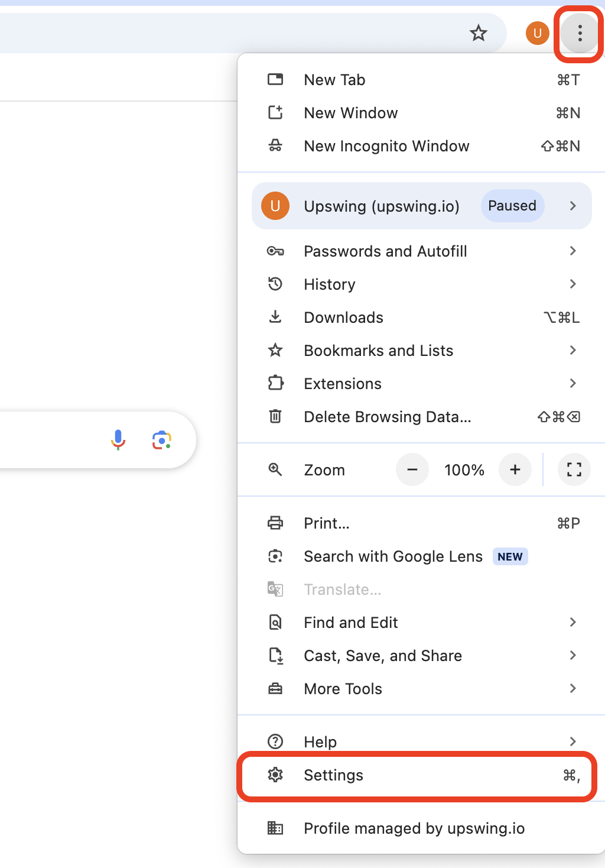Click the Extensions puzzle-piece icon
This screenshot has width=605, height=868.
275,383
